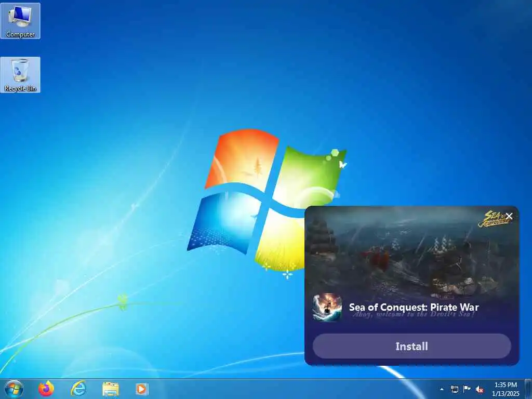Click the Sea of Conquest app icon
532x399 pixels.
point(327,308)
